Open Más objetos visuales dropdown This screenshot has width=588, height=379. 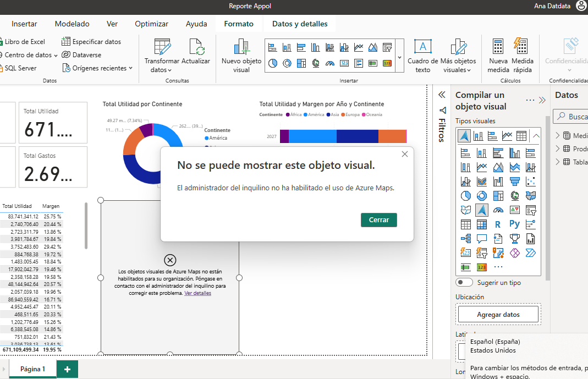[x=458, y=56]
